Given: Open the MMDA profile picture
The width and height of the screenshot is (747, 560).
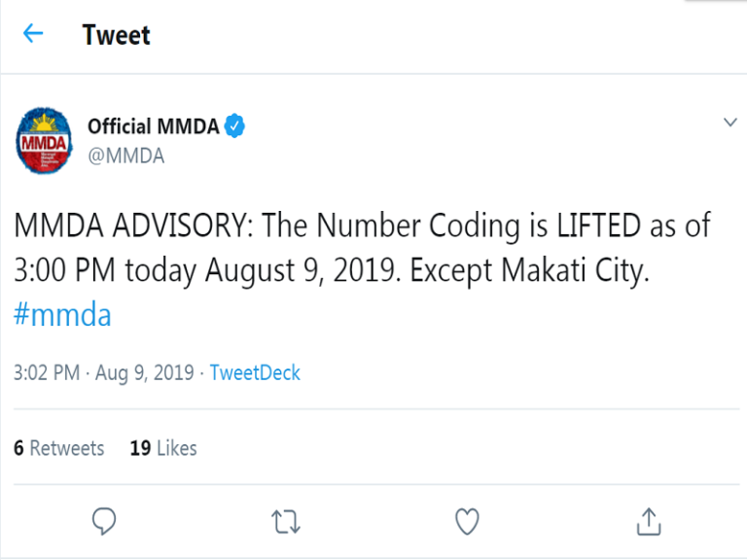Looking at the screenshot, I should [44, 140].
